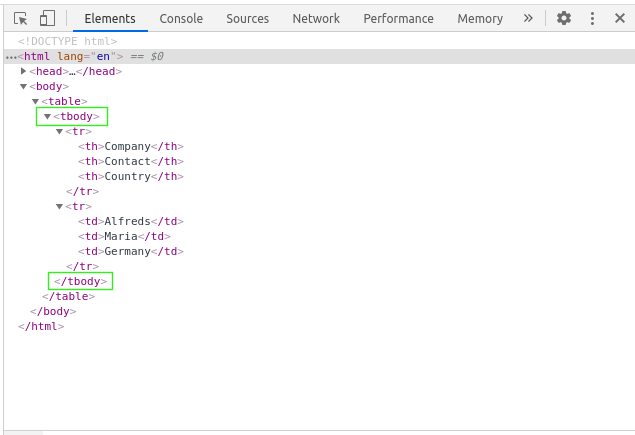Open the Sources tab
The width and height of the screenshot is (635, 435).
click(247, 19)
